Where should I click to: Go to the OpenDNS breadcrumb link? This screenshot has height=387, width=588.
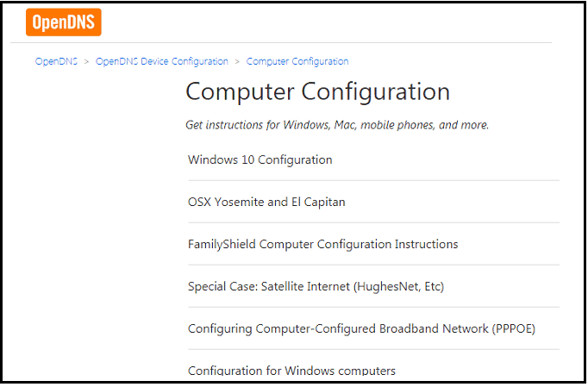[x=56, y=62]
